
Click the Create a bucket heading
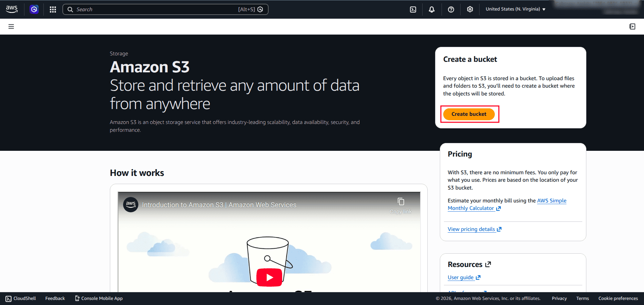point(470,59)
